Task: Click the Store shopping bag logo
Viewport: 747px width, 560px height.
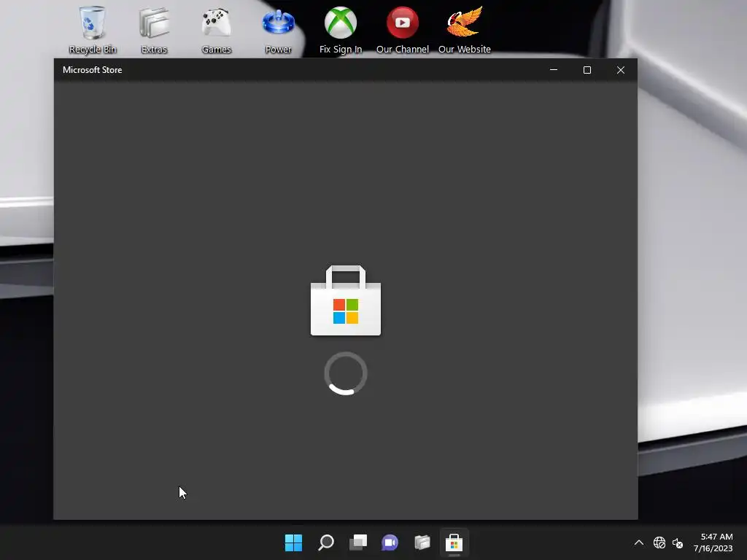Action: point(345,300)
